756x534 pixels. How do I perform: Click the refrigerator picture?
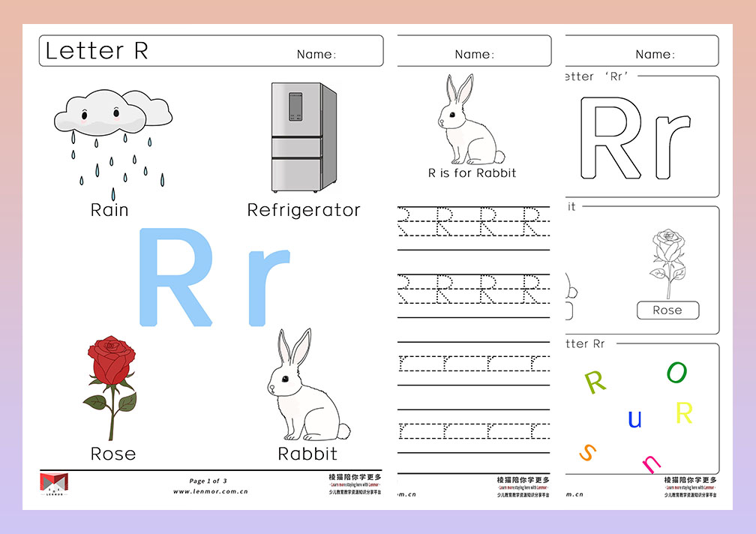tap(304, 137)
